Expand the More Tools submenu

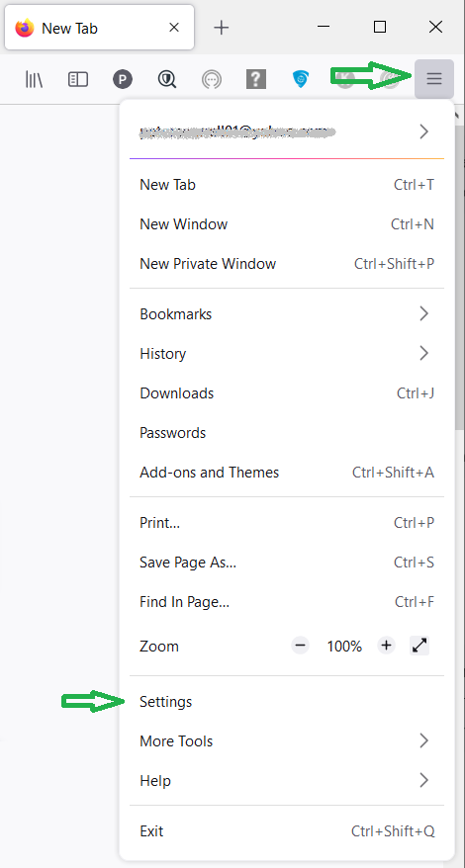(287, 740)
